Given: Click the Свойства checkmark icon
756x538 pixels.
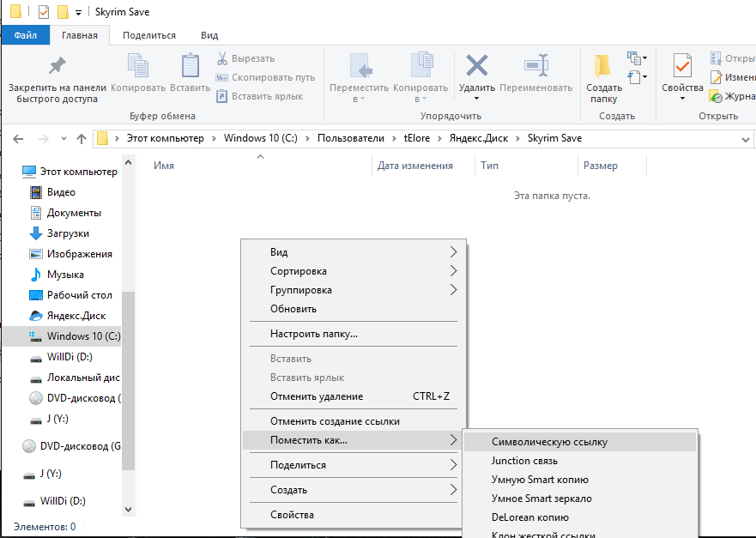Looking at the screenshot, I should [682, 65].
